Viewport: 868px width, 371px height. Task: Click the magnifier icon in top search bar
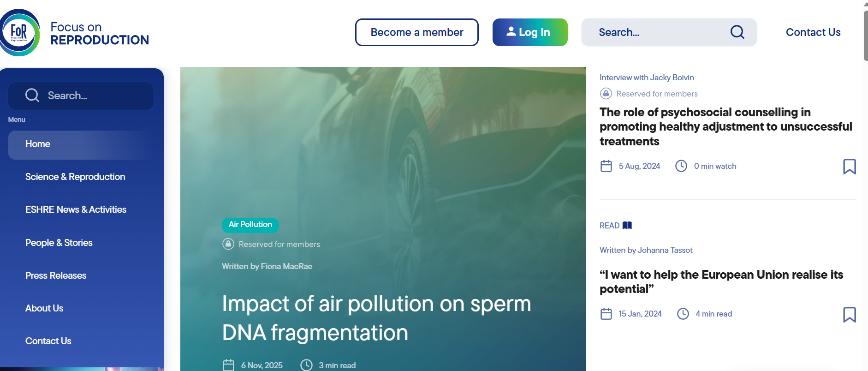737,32
